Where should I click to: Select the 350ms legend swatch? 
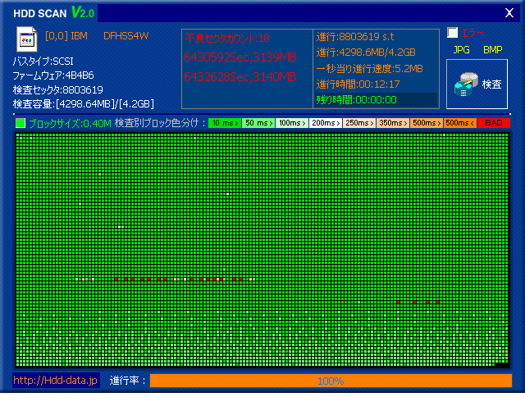tap(391, 123)
